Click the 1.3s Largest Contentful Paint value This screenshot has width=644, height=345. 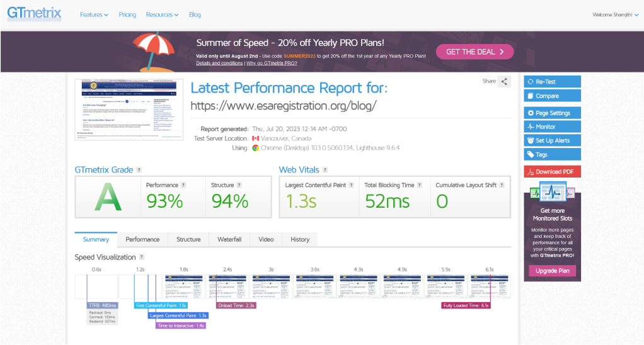pyautogui.click(x=301, y=201)
